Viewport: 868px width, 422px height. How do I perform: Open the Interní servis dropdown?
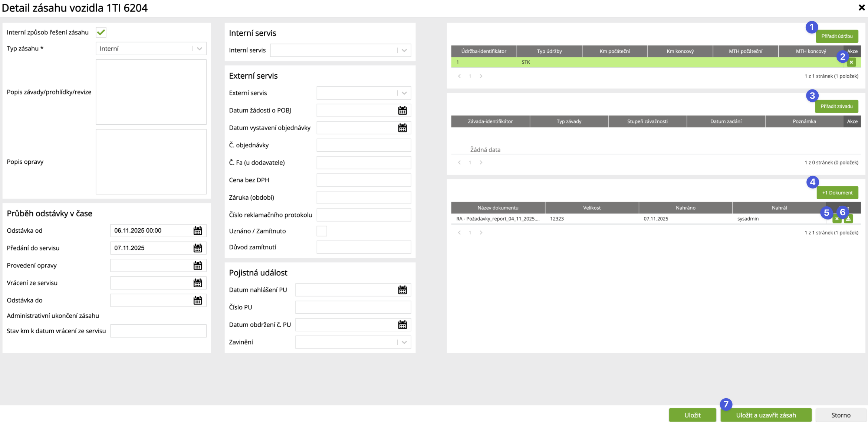pos(404,50)
